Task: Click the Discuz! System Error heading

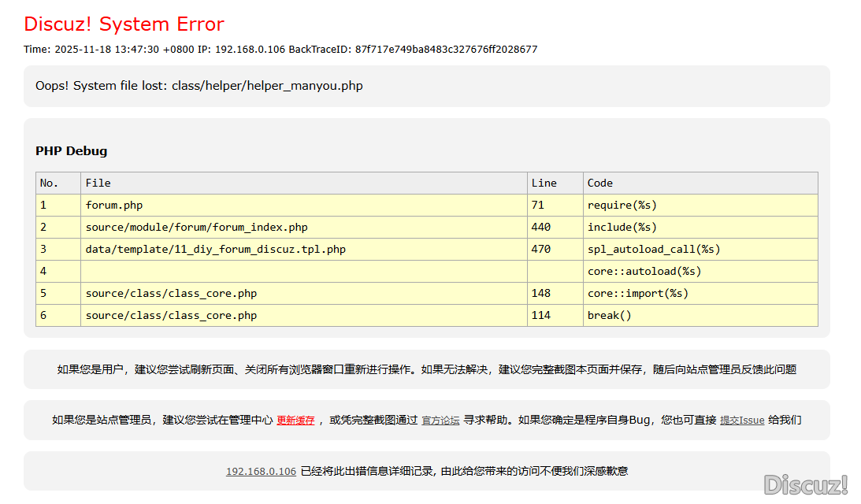Action: (124, 24)
